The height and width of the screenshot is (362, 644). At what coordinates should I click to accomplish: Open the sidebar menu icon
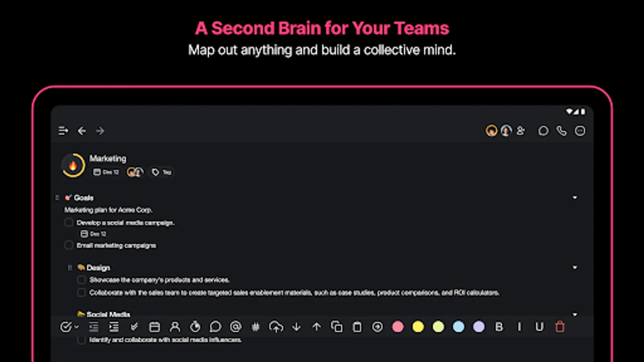point(63,131)
